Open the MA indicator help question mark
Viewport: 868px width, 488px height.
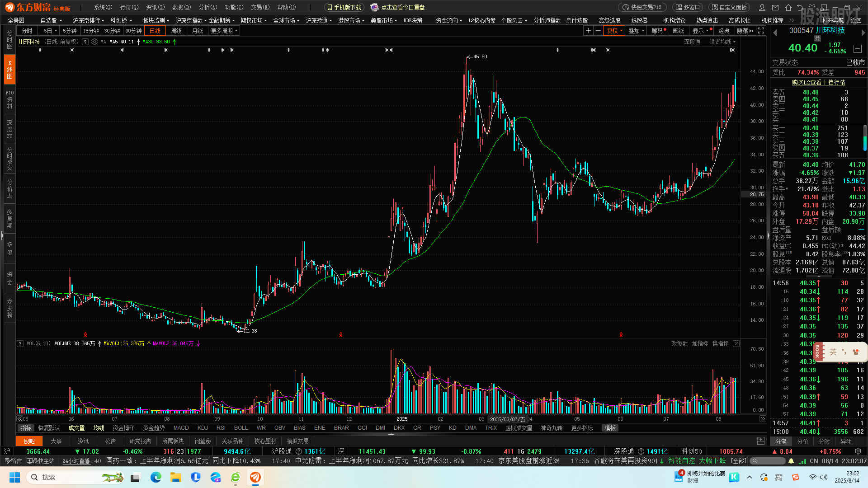[x=85, y=42]
